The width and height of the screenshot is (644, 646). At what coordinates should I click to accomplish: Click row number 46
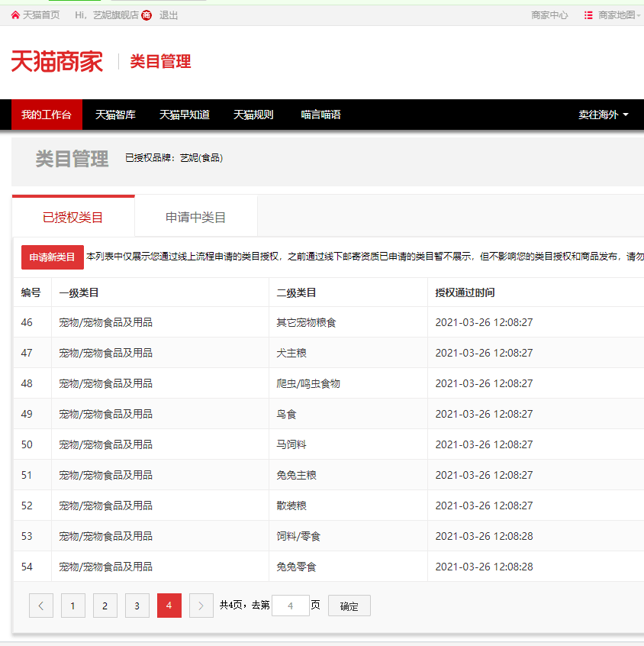coord(27,322)
